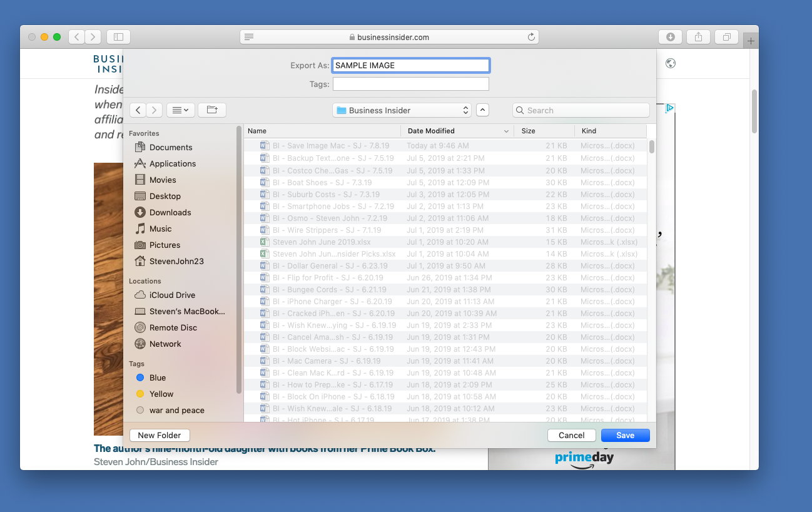Click the globe icon on the webpage
The height and width of the screenshot is (512, 812).
671,63
